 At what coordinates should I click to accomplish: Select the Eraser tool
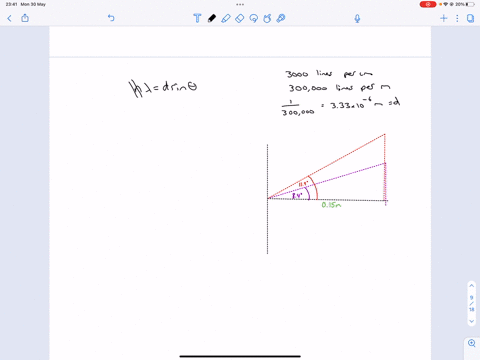coord(240,18)
